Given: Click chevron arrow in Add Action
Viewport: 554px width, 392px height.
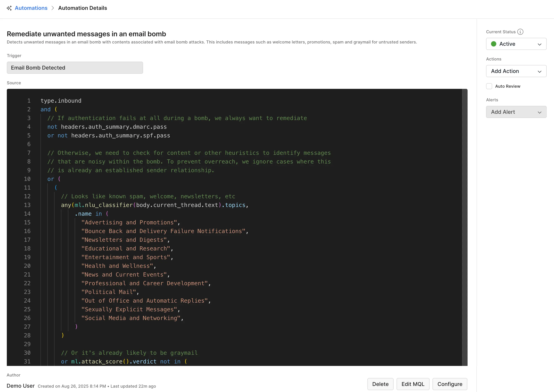Looking at the screenshot, I should click(539, 71).
